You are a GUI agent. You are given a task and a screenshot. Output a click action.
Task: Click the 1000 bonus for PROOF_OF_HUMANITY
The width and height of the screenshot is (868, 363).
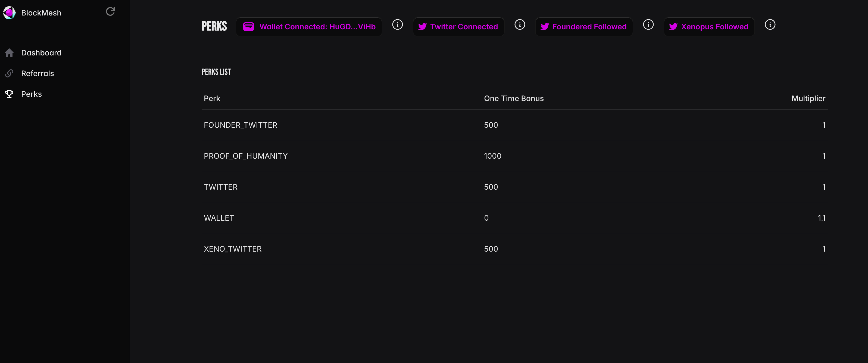tap(493, 156)
